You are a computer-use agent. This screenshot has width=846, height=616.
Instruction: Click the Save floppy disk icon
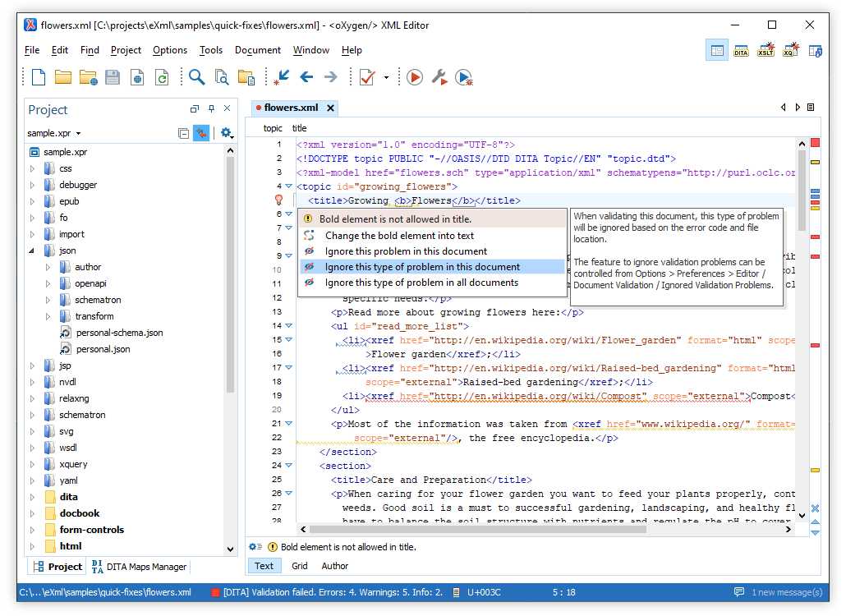pyautogui.click(x=113, y=77)
